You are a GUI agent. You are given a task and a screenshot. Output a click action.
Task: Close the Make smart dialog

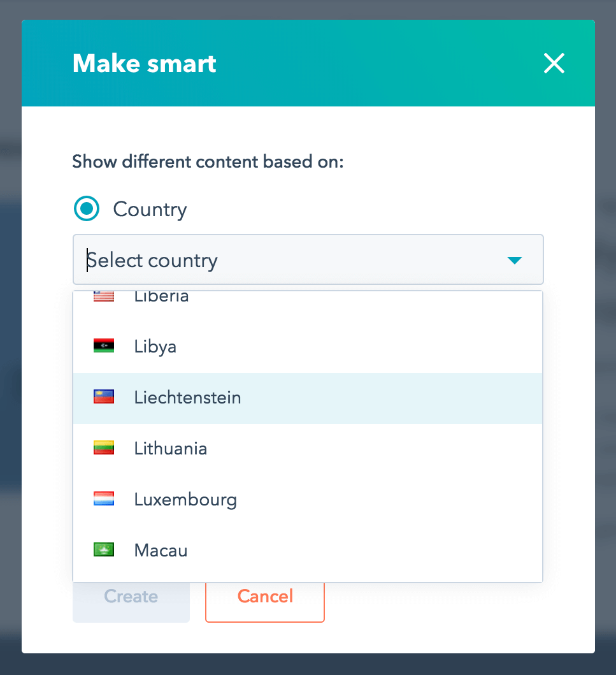pos(554,64)
